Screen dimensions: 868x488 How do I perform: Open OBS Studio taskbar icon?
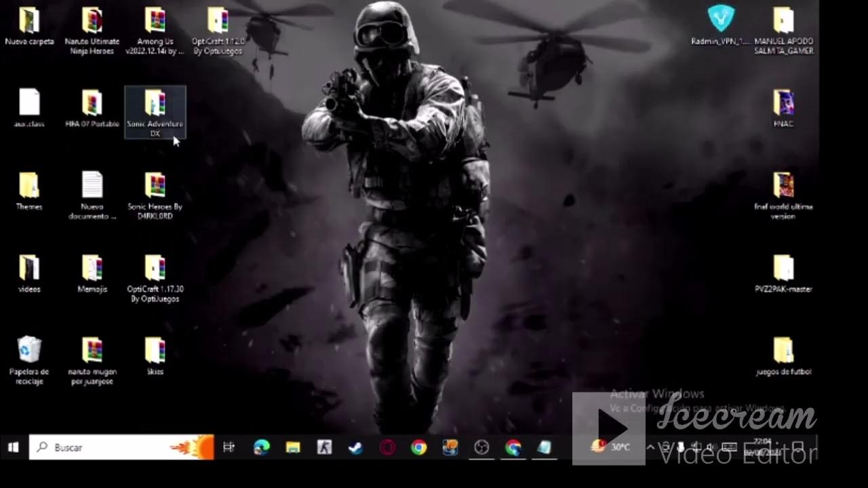pyautogui.click(x=481, y=447)
